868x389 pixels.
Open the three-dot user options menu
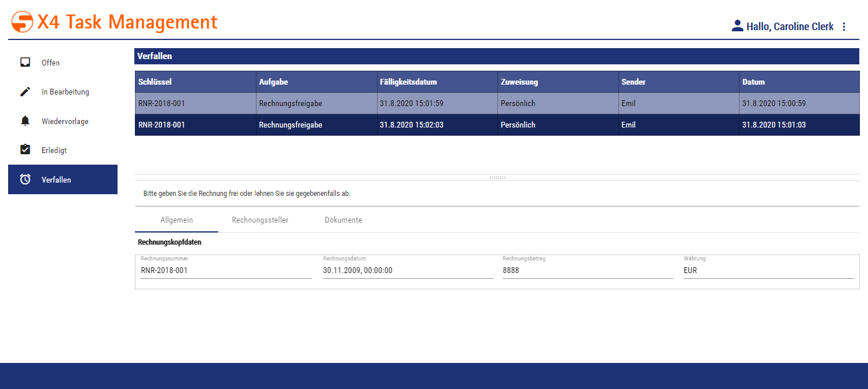(844, 27)
